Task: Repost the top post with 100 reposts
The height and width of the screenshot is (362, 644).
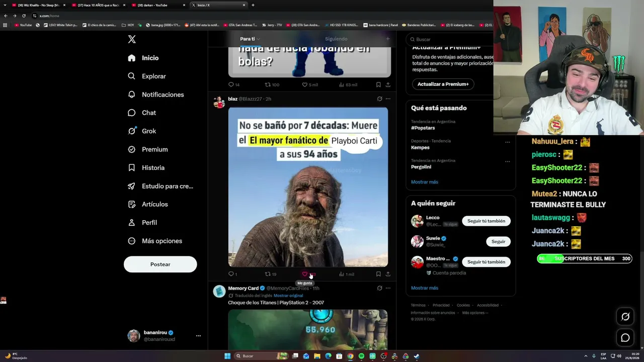Action: 272,84
